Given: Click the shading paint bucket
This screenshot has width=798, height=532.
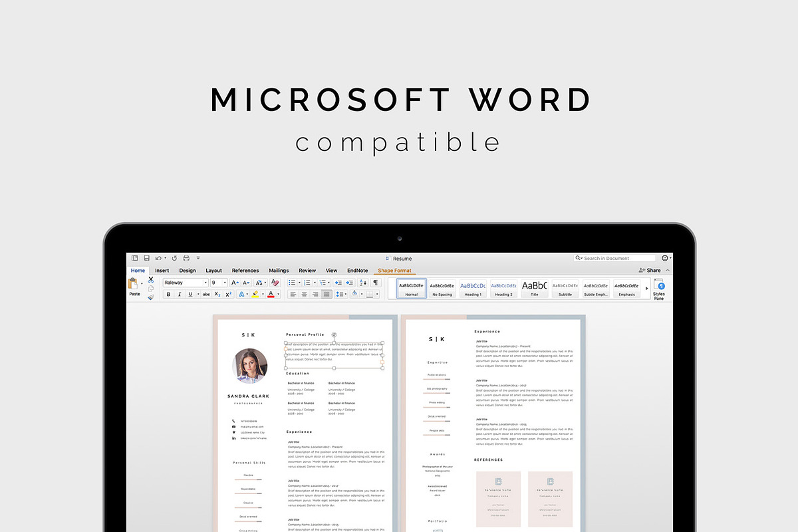Looking at the screenshot, I should pyautogui.click(x=354, y=293).
